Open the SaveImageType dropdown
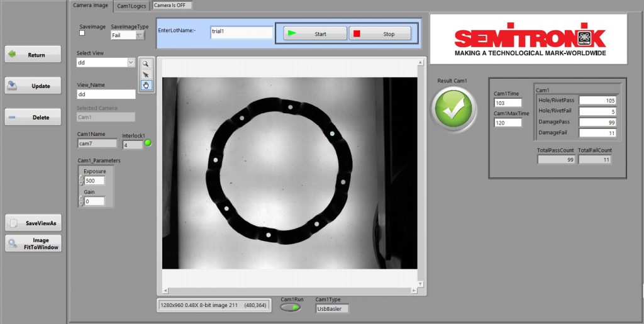Screen dimensions: 644x324 [140, 36]
